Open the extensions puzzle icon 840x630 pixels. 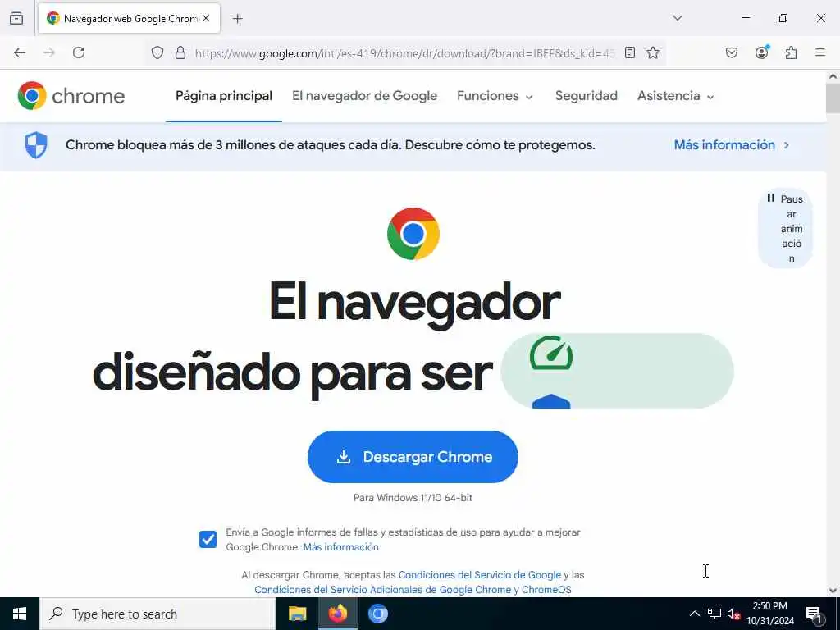click(791, 52)
